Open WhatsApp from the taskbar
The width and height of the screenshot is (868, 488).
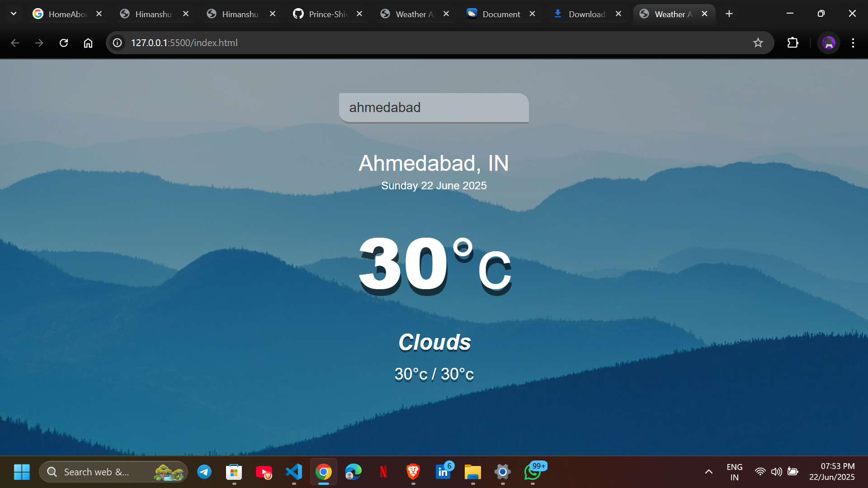533,472
